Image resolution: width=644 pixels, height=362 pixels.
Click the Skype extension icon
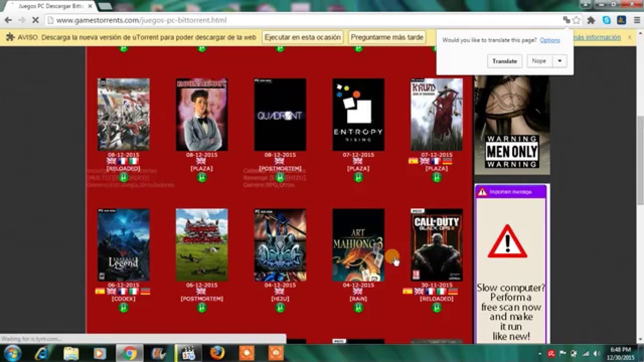point(606,20)
